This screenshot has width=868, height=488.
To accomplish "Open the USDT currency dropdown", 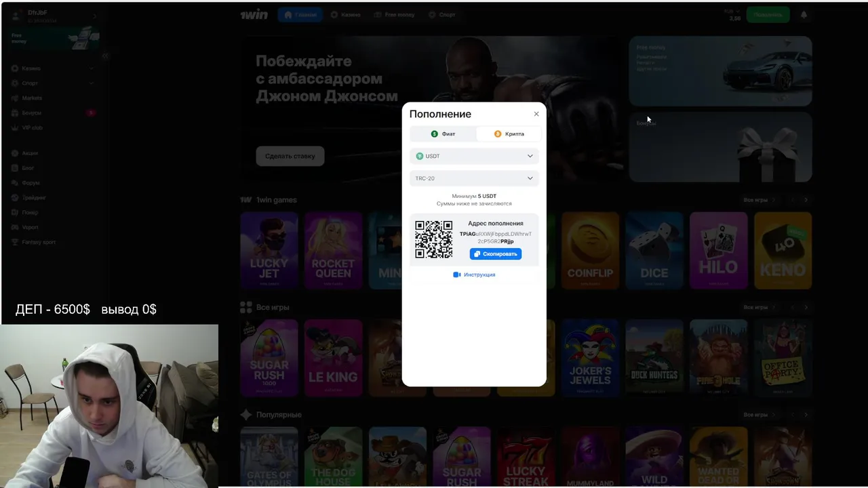I will [x=474, y=156].
